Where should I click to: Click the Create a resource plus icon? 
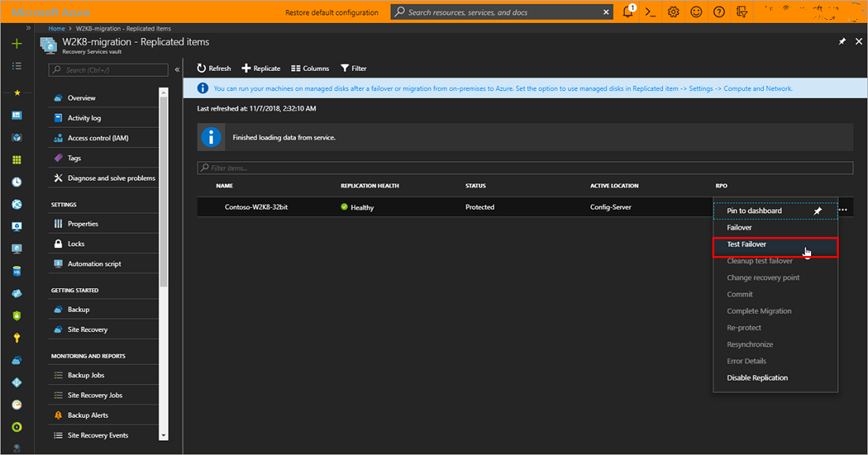pos(16,43)
